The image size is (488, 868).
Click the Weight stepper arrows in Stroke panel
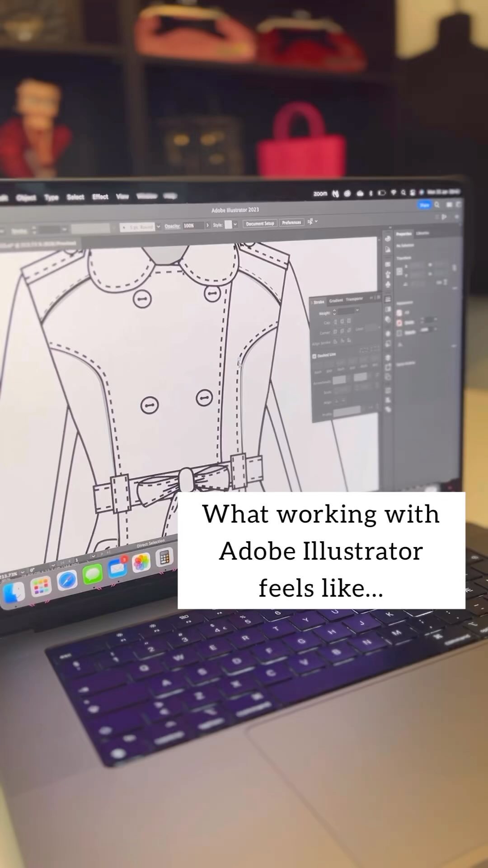click(x=334, y=312)
